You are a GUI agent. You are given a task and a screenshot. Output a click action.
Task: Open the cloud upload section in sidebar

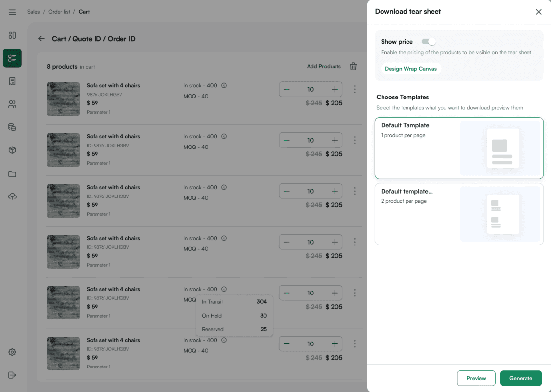[x=12, y=196]
